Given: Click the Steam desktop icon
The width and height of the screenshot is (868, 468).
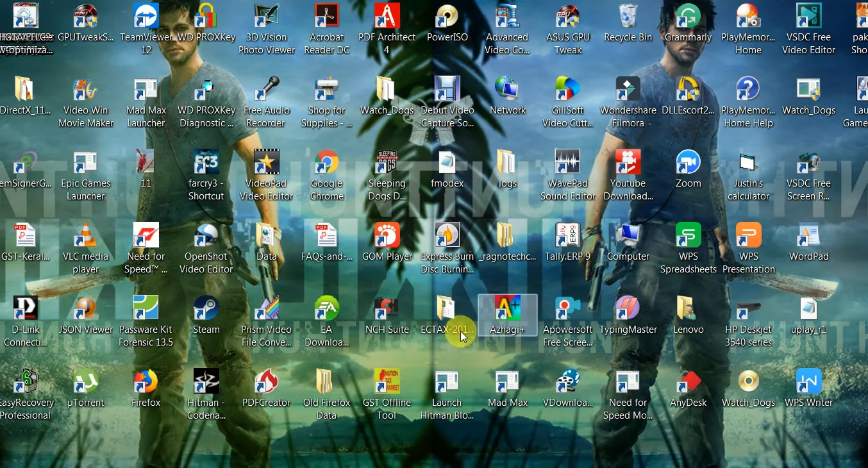Looking at the screenshot, I should pyautogui.click(x=206, y=308).
